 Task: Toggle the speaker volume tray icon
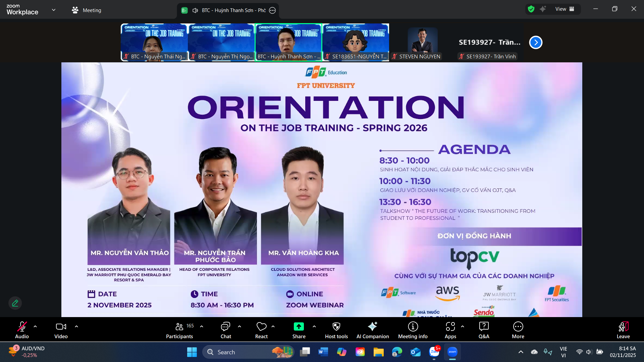pos(589,352)
